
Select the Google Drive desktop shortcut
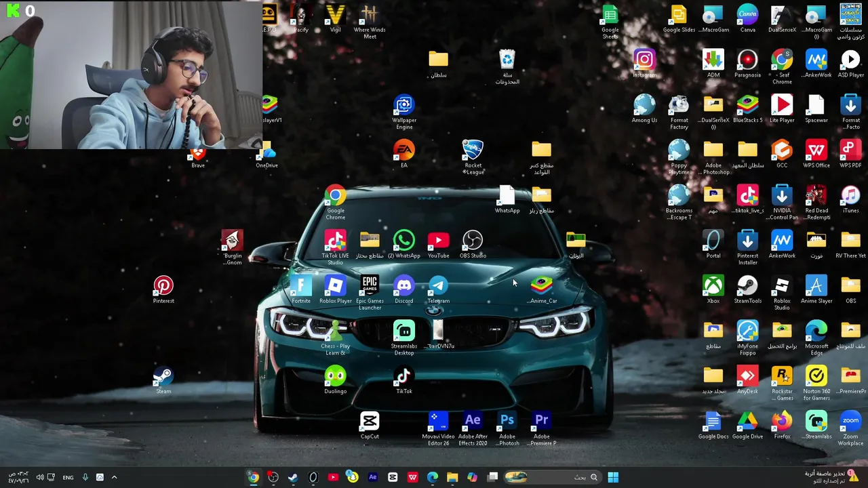click(x=747, y=426)
